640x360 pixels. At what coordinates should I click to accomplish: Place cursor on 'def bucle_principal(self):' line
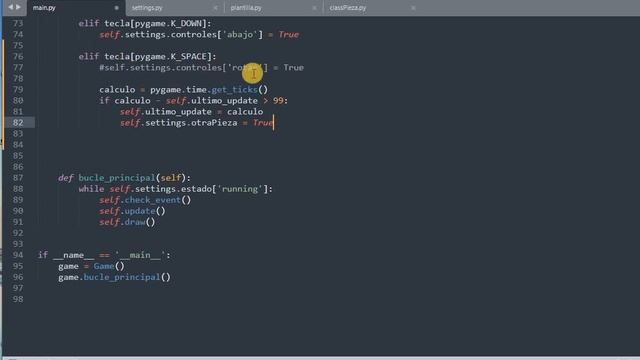124,178
